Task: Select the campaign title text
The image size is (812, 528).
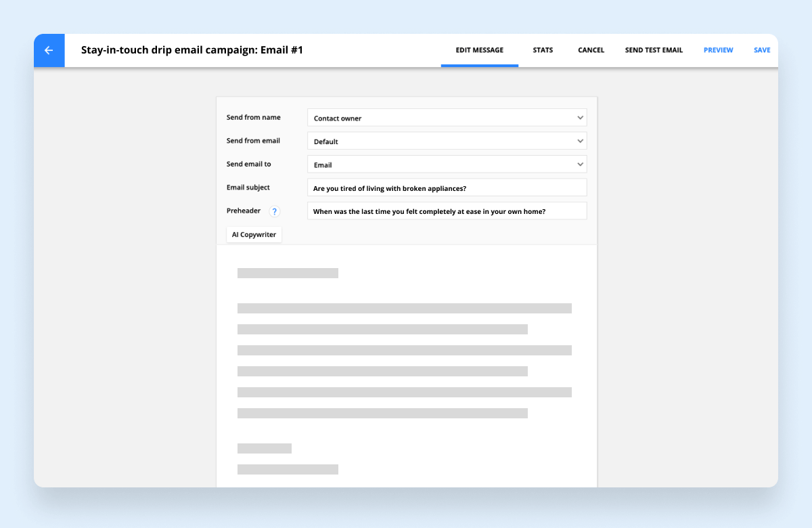Action: [x=192, y=50]
